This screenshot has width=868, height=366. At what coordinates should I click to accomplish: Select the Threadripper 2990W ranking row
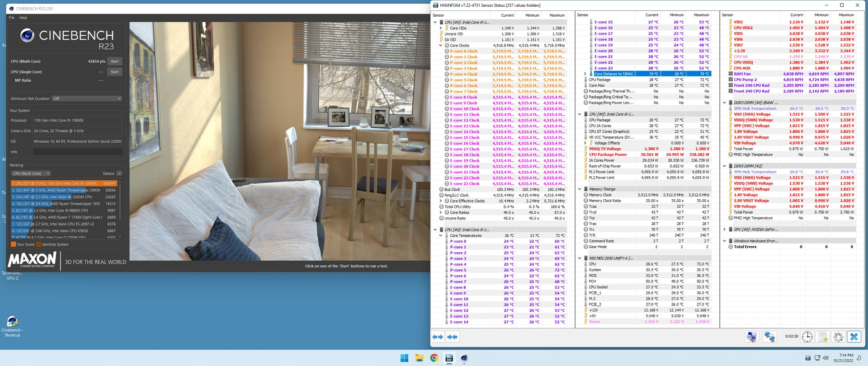click(64, 190)
